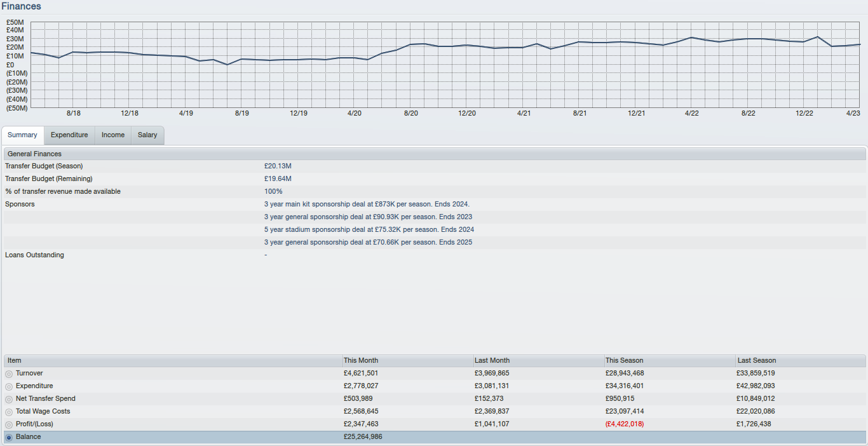Sort by the This Season column header
The width and height of the screenshot is (868, 446).
pos(624,360)
